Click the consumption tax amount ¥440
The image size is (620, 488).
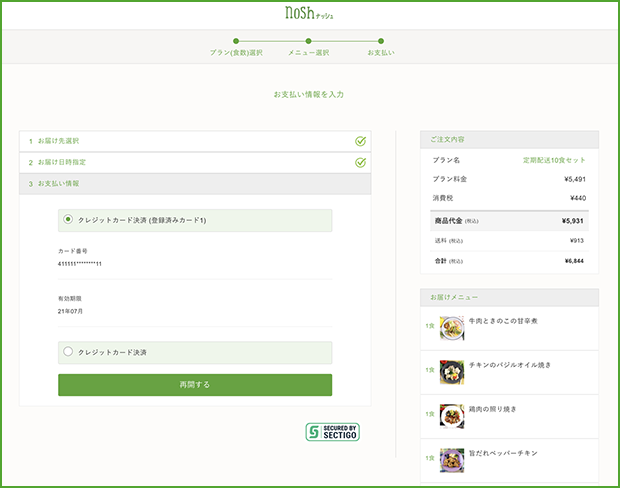(578, 198)
